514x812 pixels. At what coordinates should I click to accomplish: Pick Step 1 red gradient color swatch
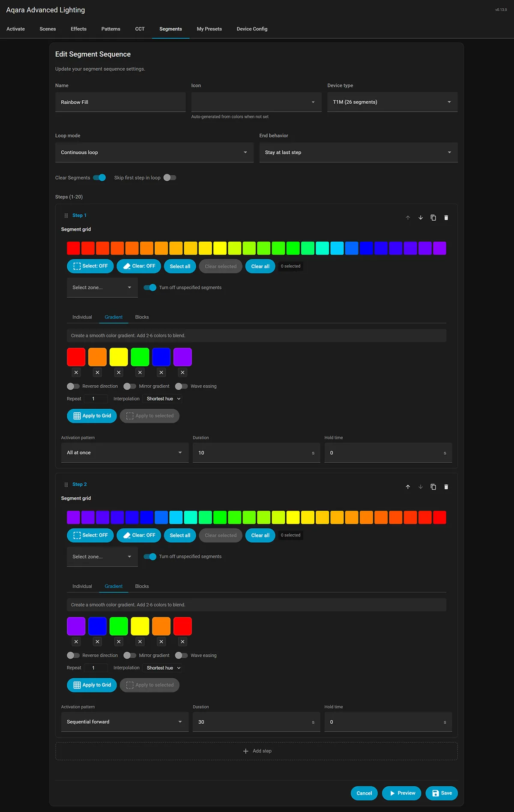tap(76, 357)
